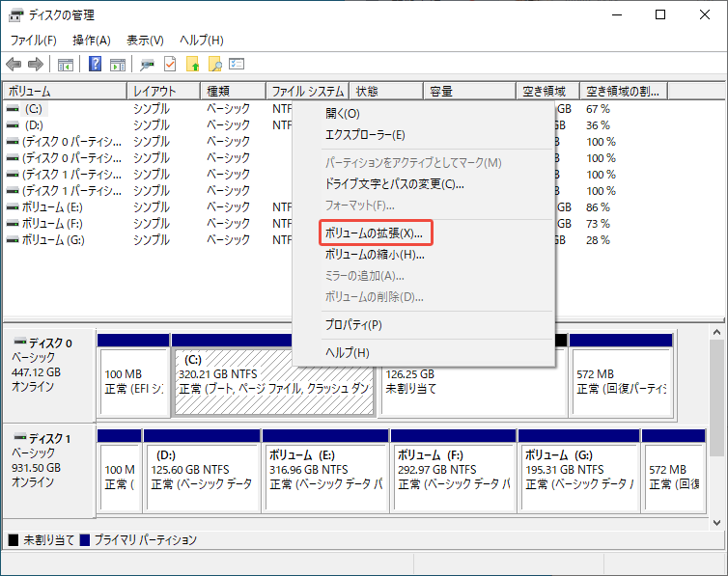The width and height of the screenshot is (728, 576).
Task: Click the scroll-up arrow of disk pane
Action: [716, 332]
